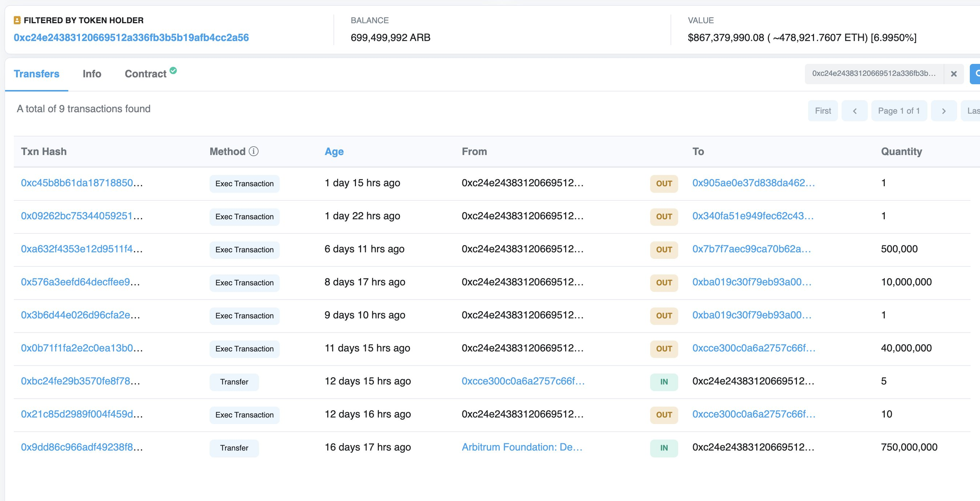Open recipient address 0x7b7f7aec99ca70b62a

click(751, 249)
